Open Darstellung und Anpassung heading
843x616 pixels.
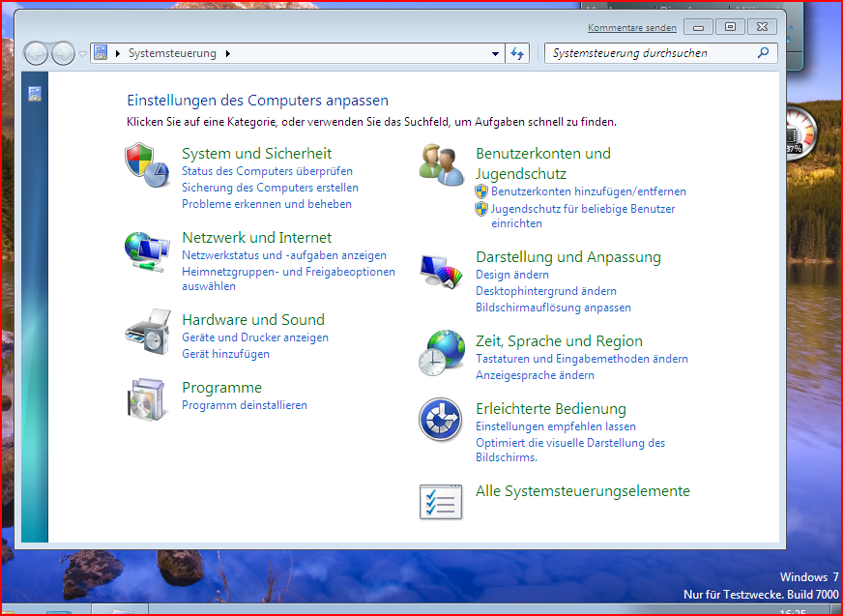click(568, 257)
